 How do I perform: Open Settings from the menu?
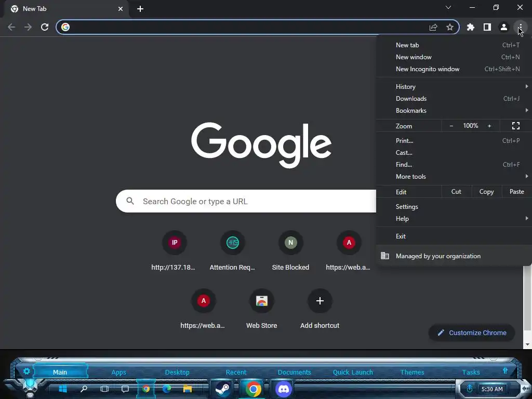click(x=454, y=207)
